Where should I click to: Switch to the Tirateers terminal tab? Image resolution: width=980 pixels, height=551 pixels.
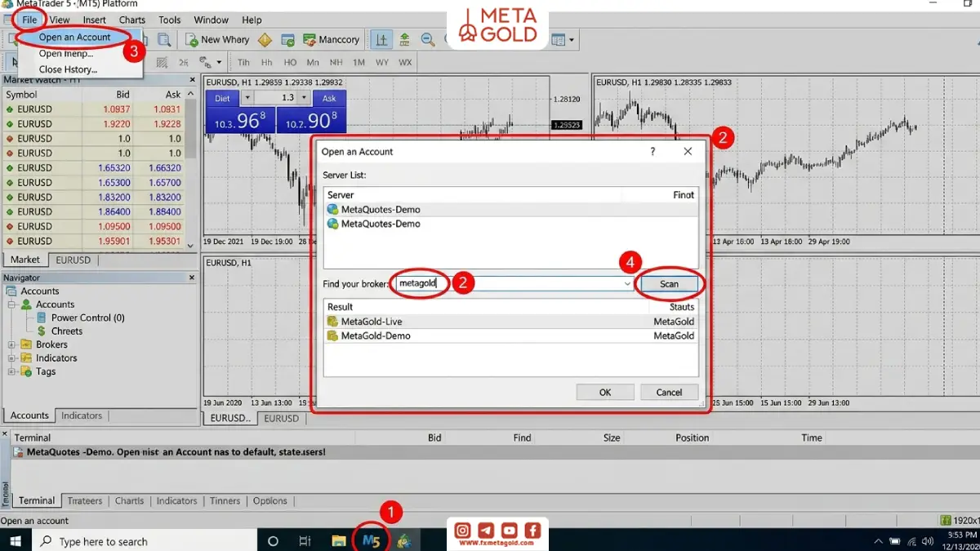[85, 500]
